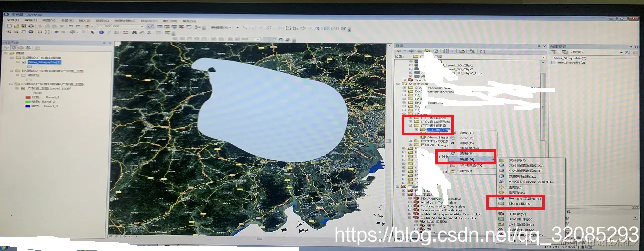Image resolution: width=644 pixels, height=251 pixels.
Task: Choose Refresh (R) in context menu
Action: (467, 154)
